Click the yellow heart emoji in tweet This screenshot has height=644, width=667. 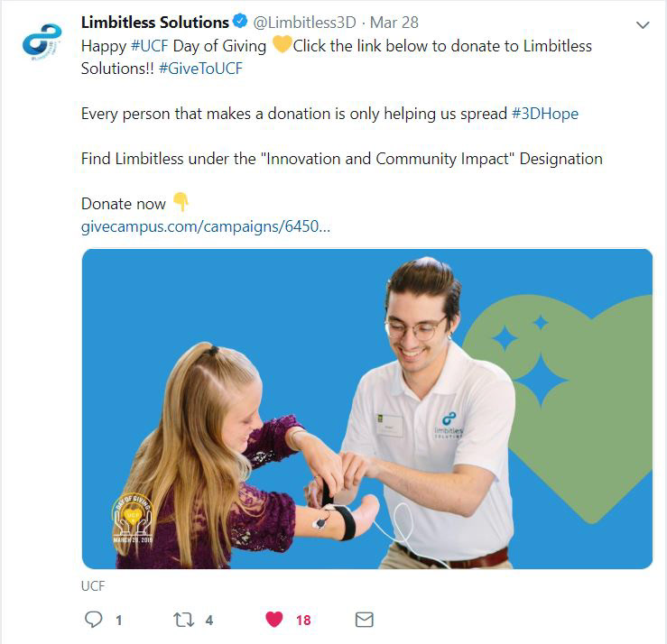pos(282,44)
